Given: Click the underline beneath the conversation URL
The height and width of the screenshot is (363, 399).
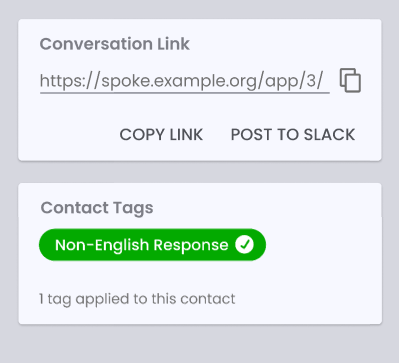Looking at the screenshot, I should click(x=185, y=93).
